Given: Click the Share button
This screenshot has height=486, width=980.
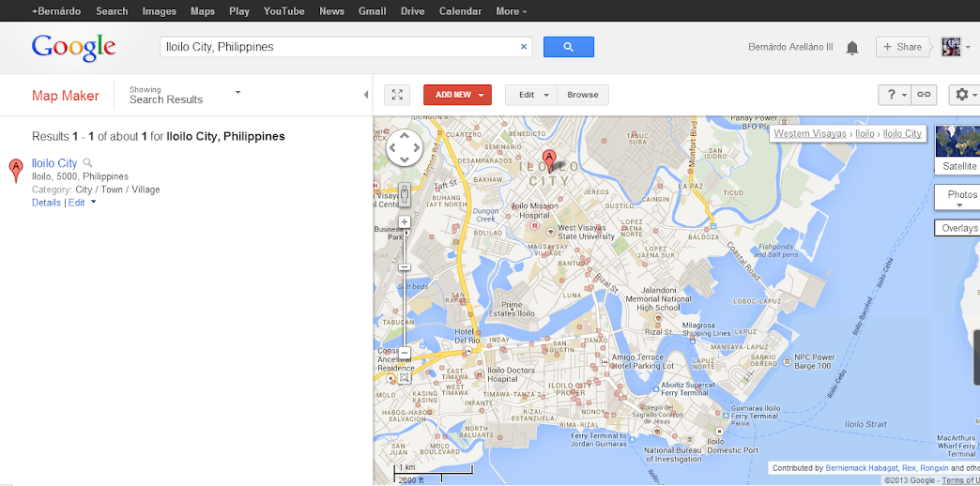Looking at the screenshot, I should click(902, 47).
